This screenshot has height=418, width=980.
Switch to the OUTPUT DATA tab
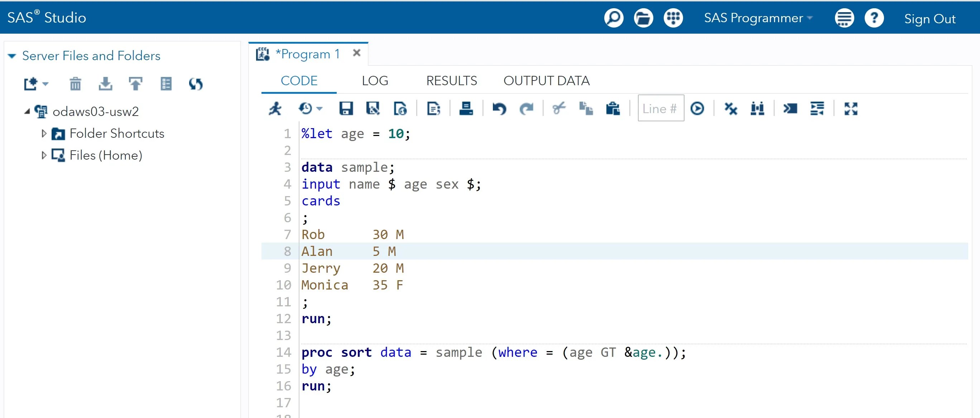546,81
